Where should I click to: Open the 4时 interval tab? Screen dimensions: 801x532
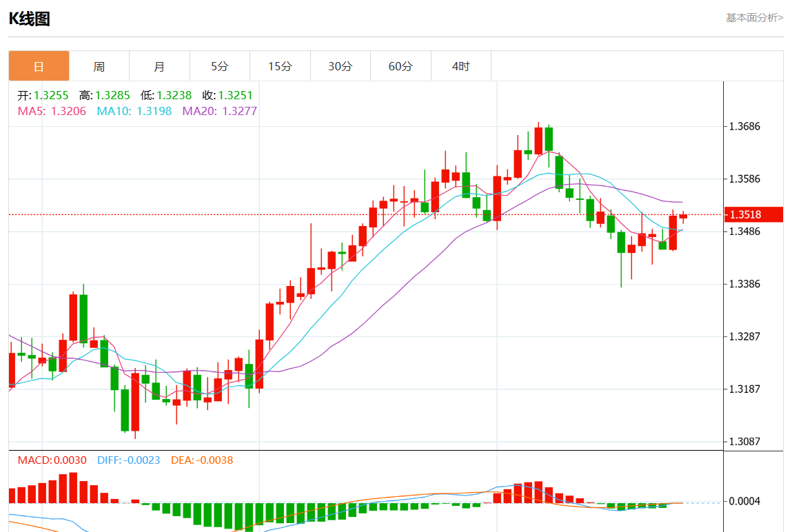tap(460, 66)
